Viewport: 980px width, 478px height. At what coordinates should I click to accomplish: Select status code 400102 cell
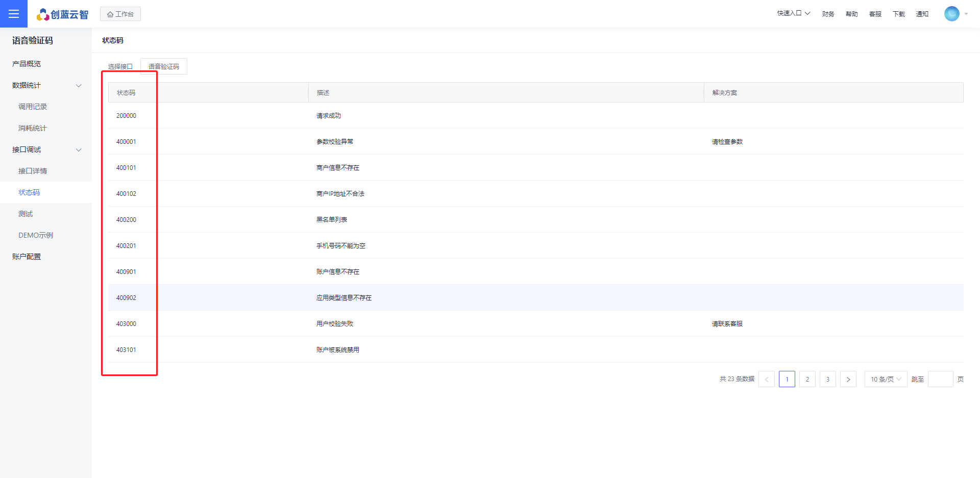pos(126,194)
